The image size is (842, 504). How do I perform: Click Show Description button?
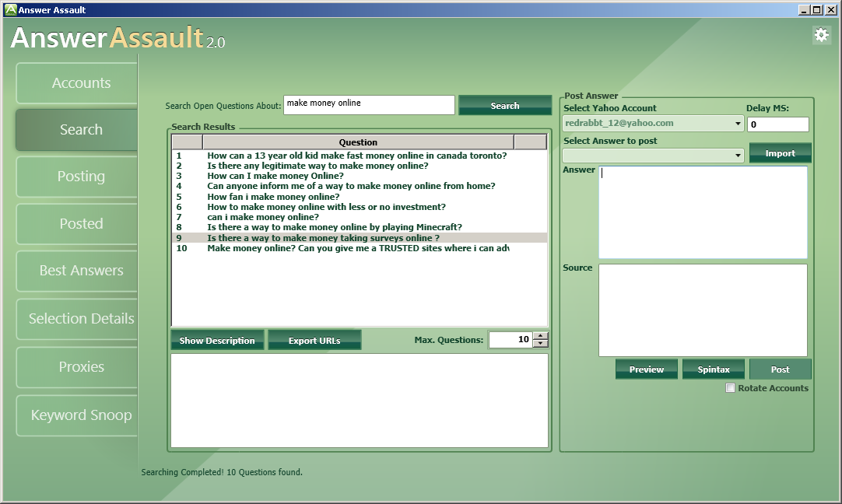217,341
